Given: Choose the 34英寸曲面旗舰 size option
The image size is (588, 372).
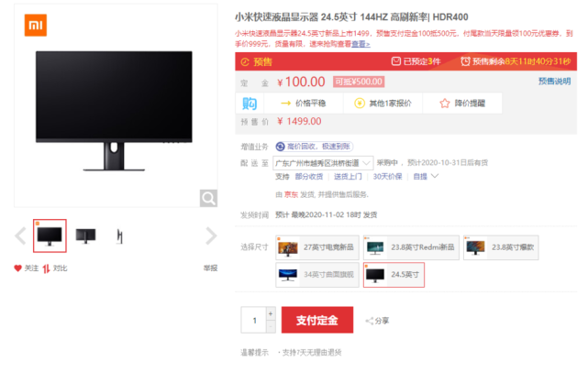Looking at the screenshot, I should 317,275.
